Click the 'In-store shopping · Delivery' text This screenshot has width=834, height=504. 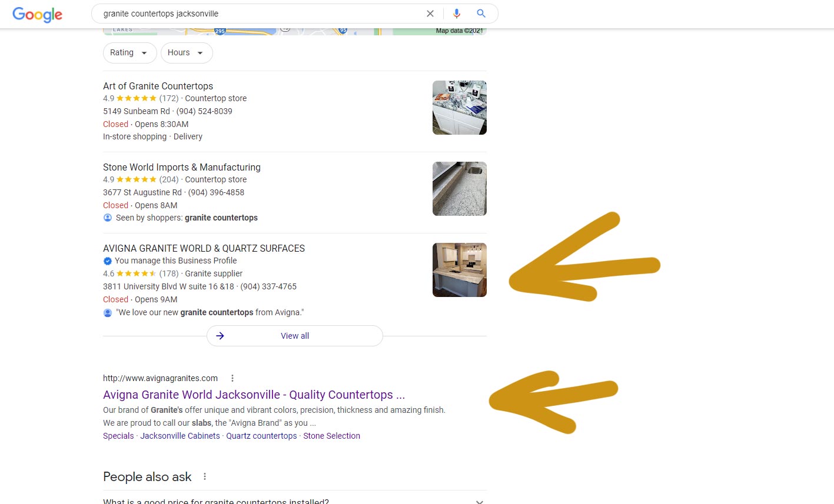(x=152, y=136)
